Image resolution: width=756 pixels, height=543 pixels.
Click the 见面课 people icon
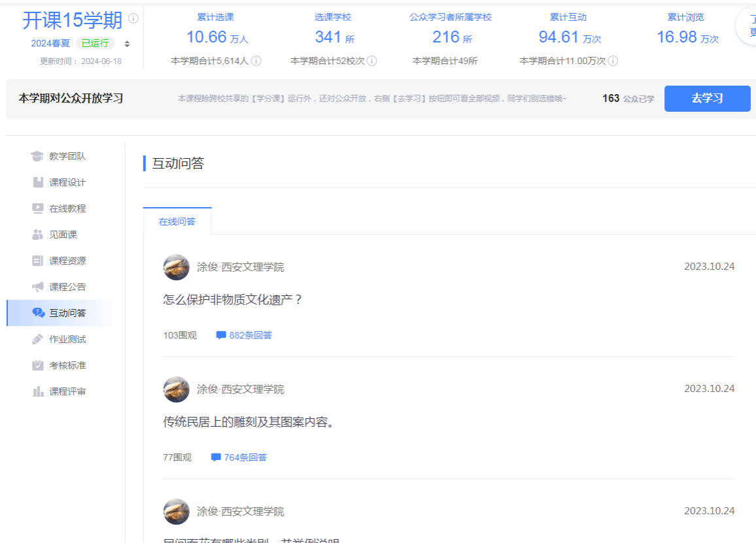pos(38,235)
